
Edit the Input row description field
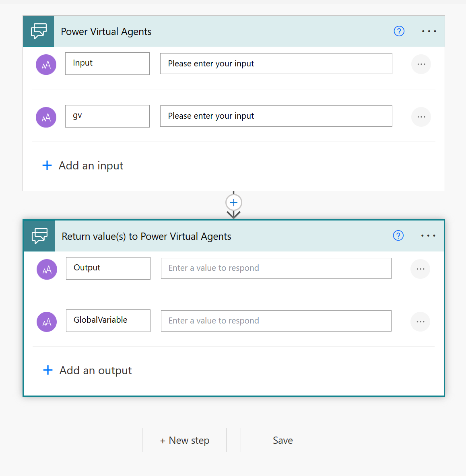point(276,64)
